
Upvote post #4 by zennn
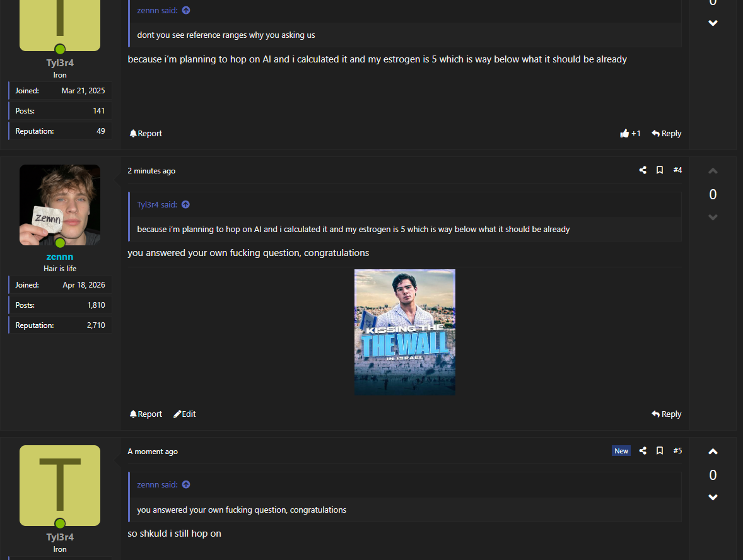[x=713, y=171]
